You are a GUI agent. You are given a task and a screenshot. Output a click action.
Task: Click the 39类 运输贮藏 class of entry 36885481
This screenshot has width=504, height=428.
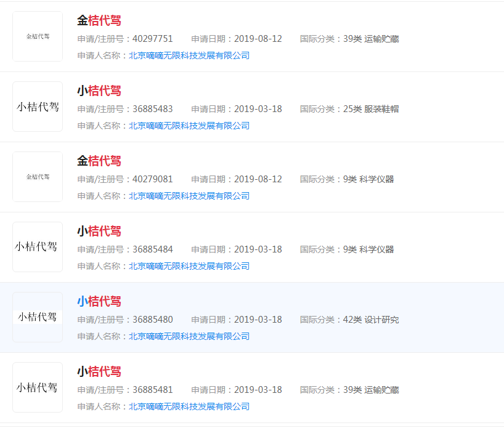(371, 390)
